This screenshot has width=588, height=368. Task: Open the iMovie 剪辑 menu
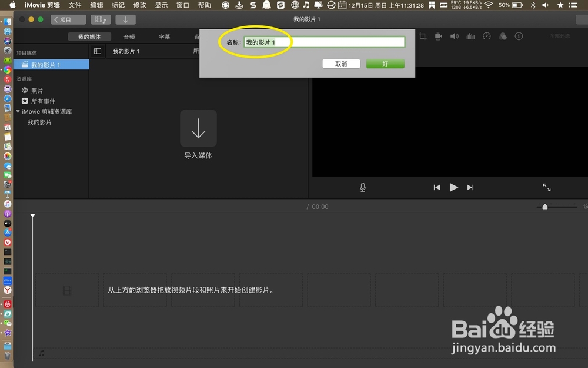point(42,5)
